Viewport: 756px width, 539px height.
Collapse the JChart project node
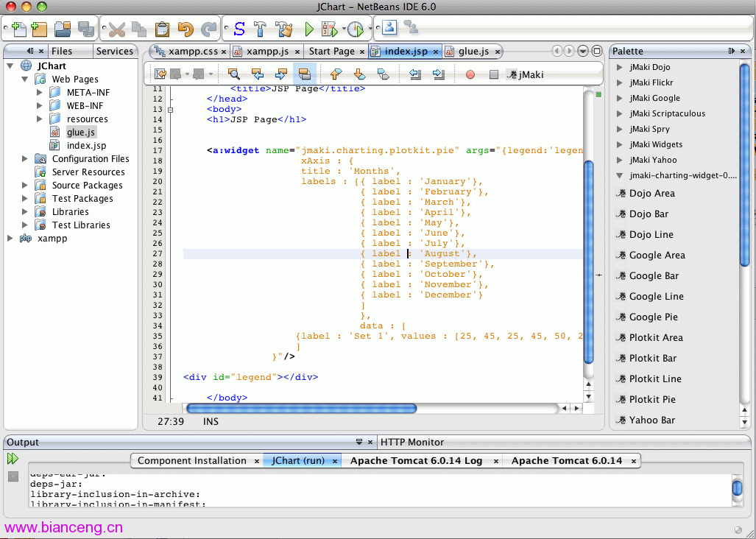point(10,66)
